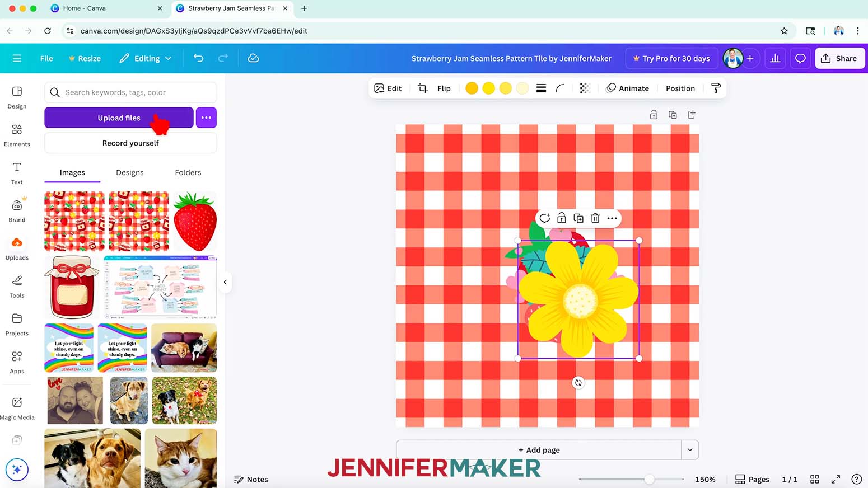The height and width of the screenshot is (488, 868).
Task: Open comments speech bubble in header
Action: 800,58
